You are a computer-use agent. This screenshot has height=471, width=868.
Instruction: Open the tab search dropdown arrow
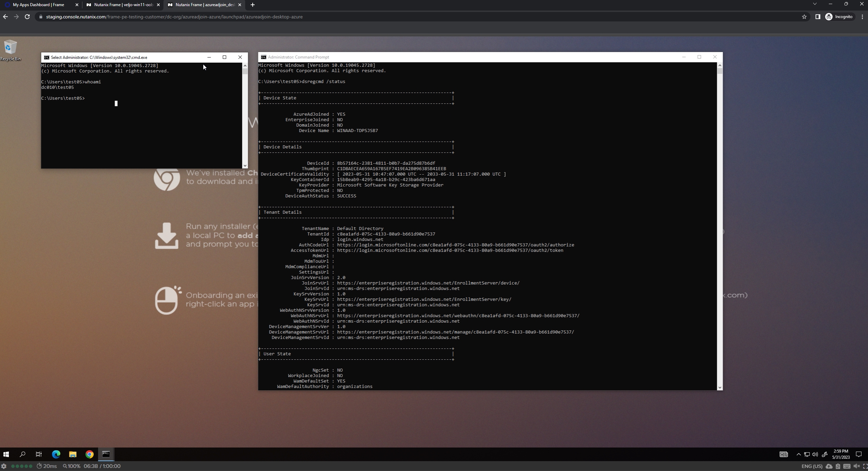tap(815, 4)
